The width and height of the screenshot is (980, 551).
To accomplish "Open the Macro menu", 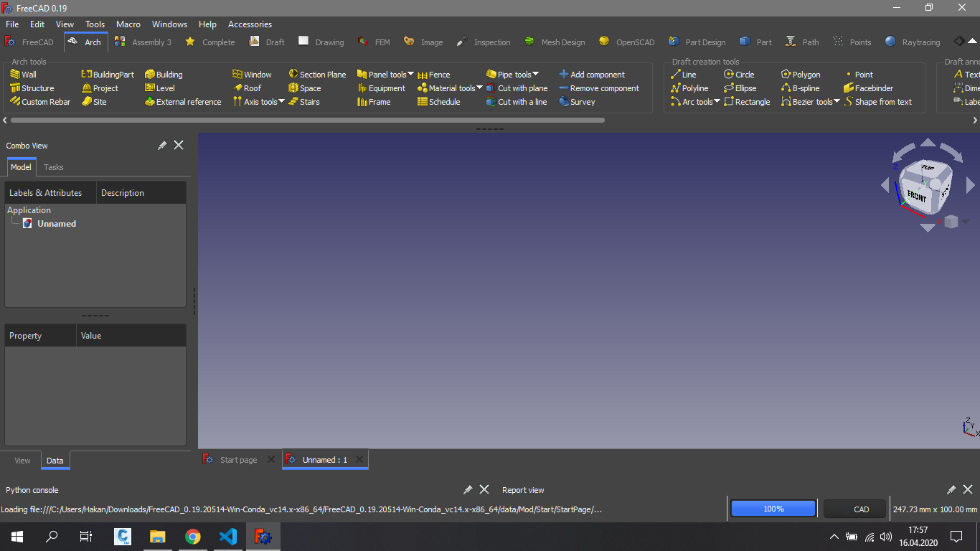I will [128, 24].
